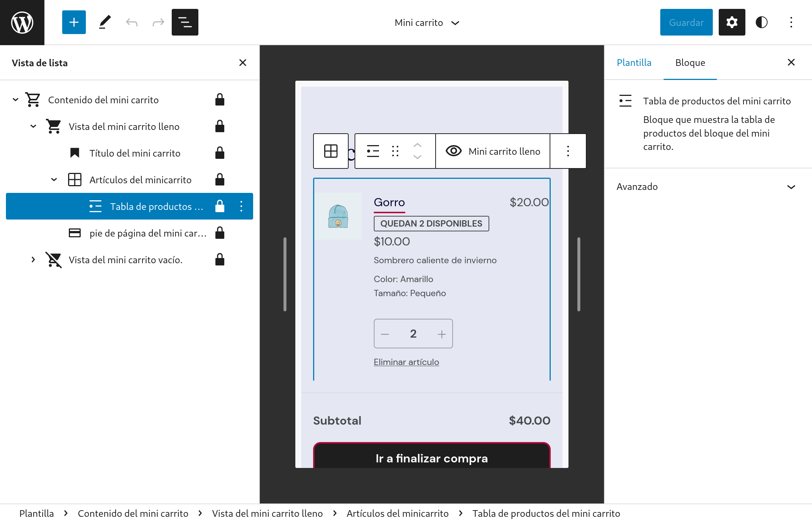Expand the Avanzado panel

[708, 187]
